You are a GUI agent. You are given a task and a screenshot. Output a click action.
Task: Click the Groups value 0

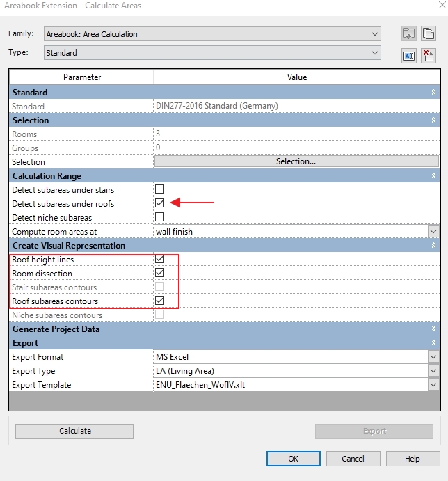[x=158, y=148]
